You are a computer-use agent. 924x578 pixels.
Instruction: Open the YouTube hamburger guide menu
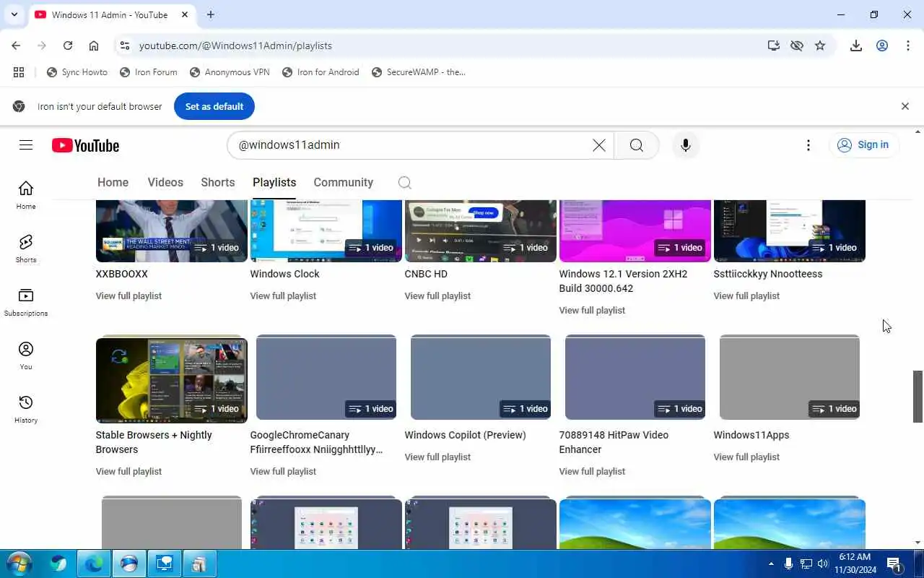[26, 145]
